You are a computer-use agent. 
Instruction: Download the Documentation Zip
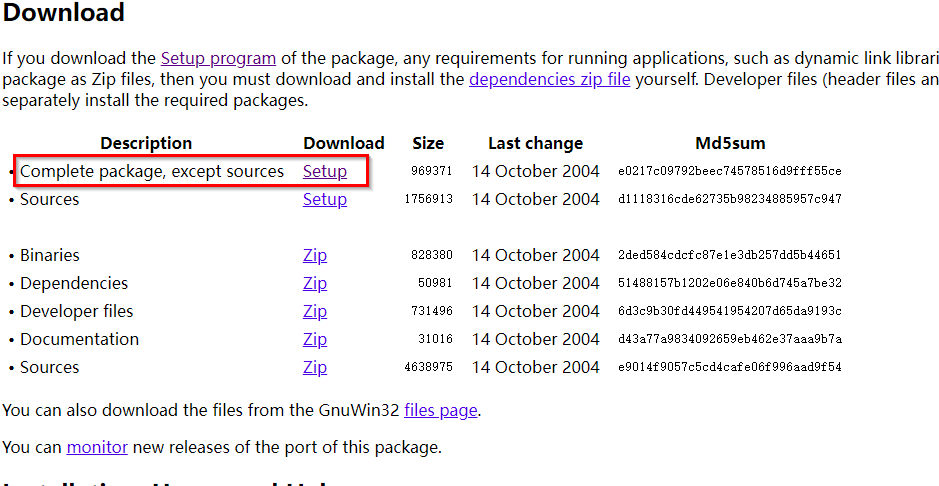pyautogui.click(x=315, y=339)
